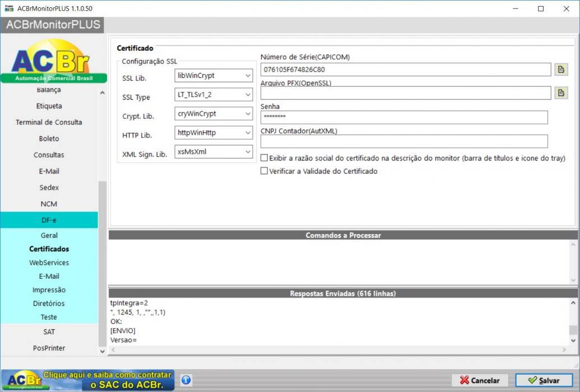This screenshot has height=392, width=580.
Task: Click the Cancelar button
Action: 479,380
